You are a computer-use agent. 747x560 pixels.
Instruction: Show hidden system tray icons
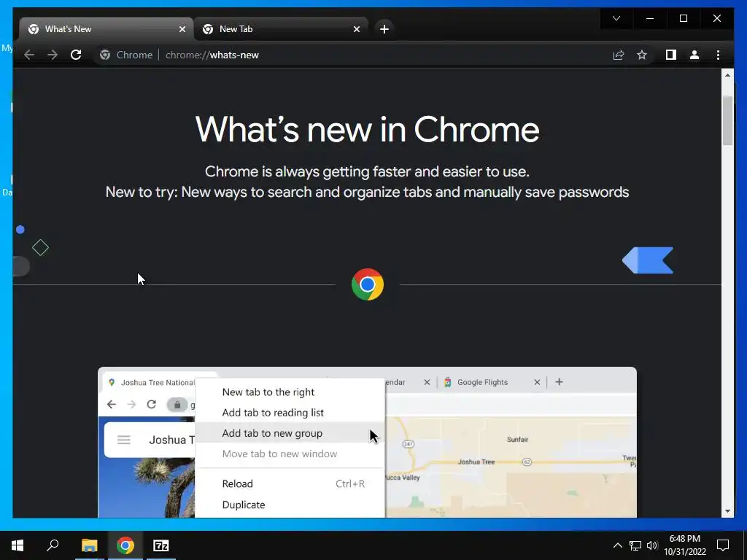coord(617,545)
